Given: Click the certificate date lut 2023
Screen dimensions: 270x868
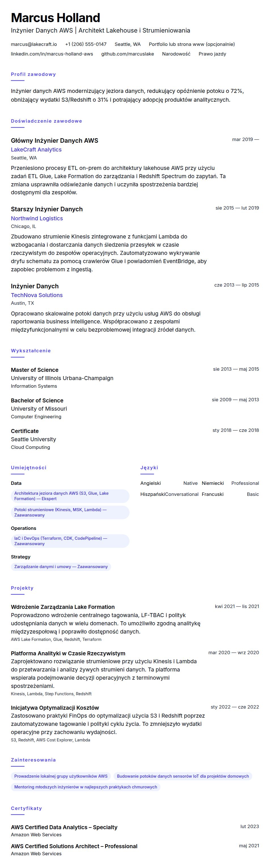Looking at the screenshot, I should (250, 827).
